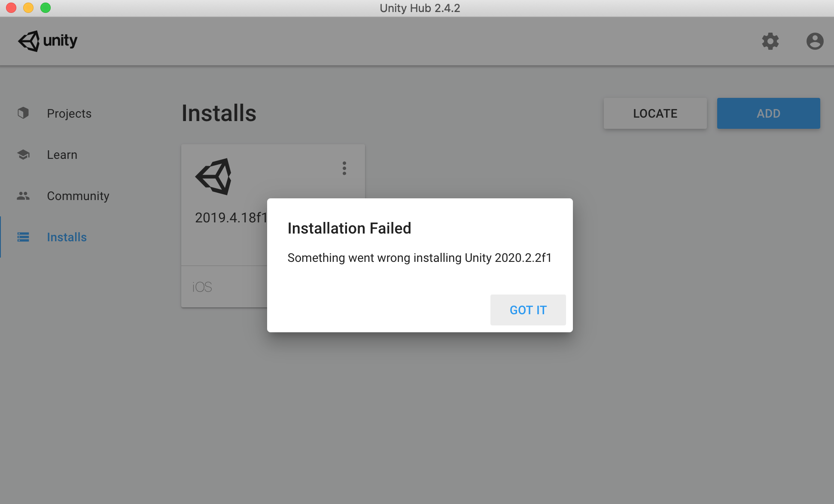The image size is (834, 504).
Task: Select the iOS module label
Action: (x=201, y=286)
